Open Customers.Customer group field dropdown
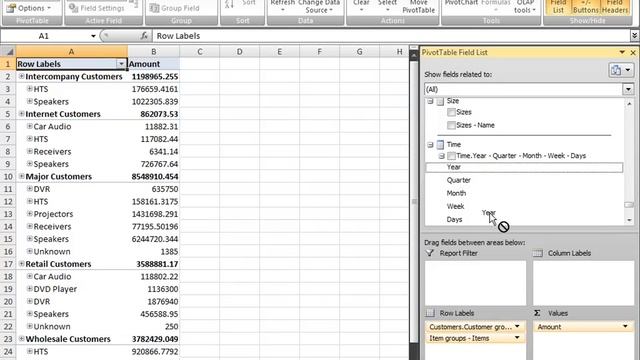 pos(517,327)
